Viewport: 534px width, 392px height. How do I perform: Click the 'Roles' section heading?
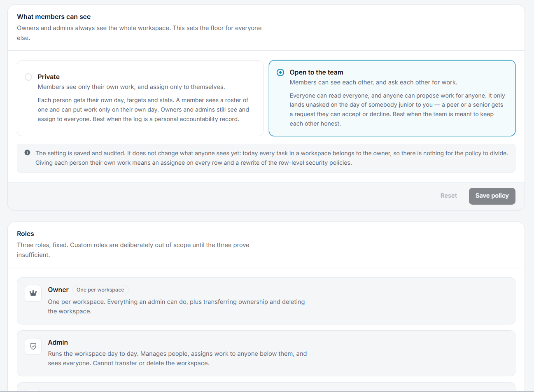pyautogui.click(x=26, y=234)
